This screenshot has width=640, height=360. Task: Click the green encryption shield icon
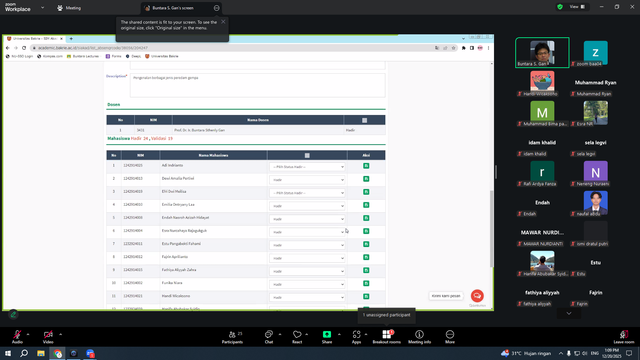point(560,7)
